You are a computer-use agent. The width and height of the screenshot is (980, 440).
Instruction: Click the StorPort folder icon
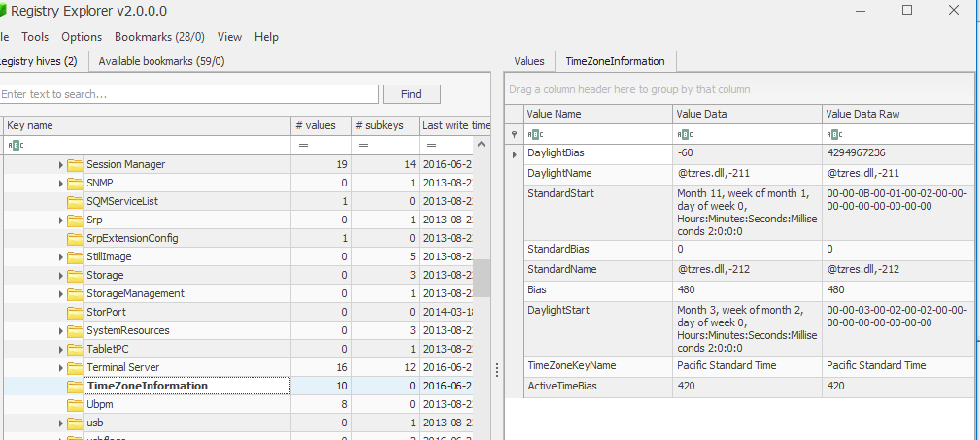coord(75,313)
